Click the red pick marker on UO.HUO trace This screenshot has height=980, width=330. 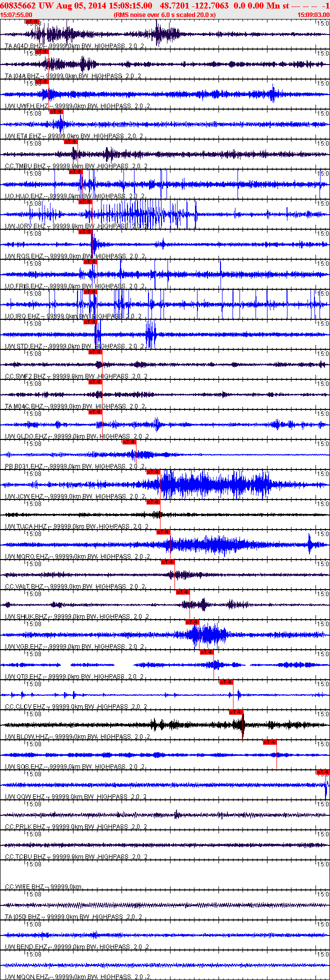tap(76, 172)
